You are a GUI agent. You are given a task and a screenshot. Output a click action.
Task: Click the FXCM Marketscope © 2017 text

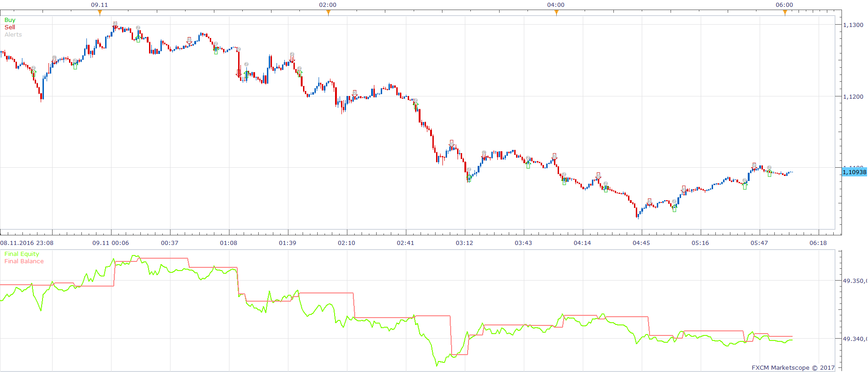pyautogui.click(x=793, y=368)
